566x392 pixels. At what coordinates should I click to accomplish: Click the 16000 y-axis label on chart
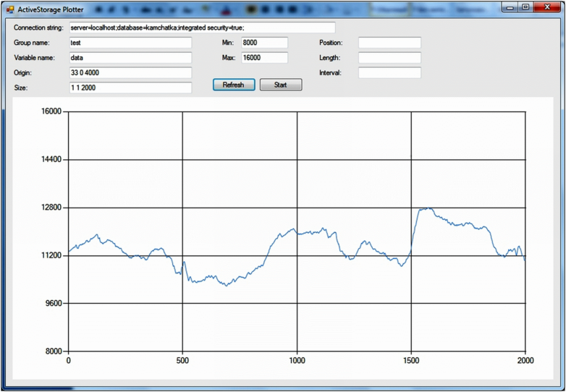point(51,111)
